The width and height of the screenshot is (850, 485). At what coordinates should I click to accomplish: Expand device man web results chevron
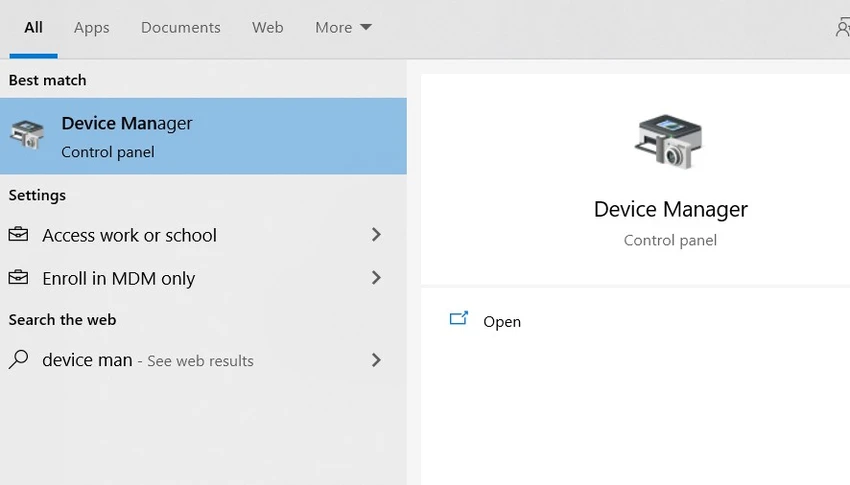point(376,360)
